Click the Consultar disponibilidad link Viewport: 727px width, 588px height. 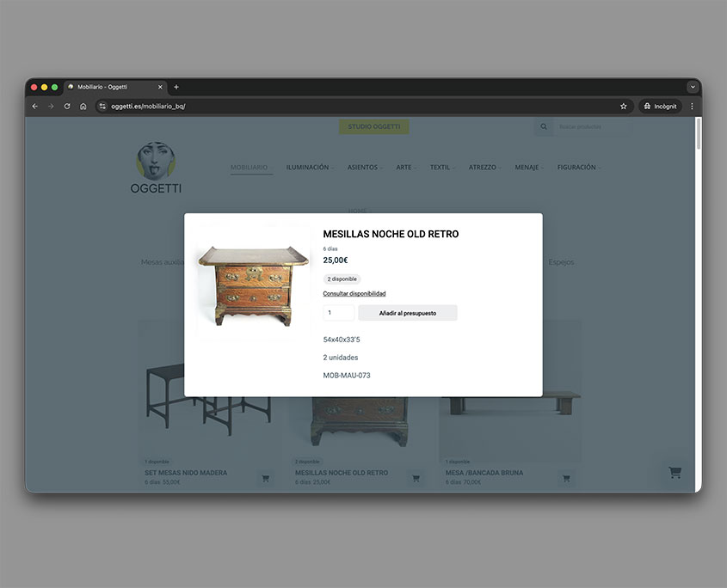[x=354, y=294]
